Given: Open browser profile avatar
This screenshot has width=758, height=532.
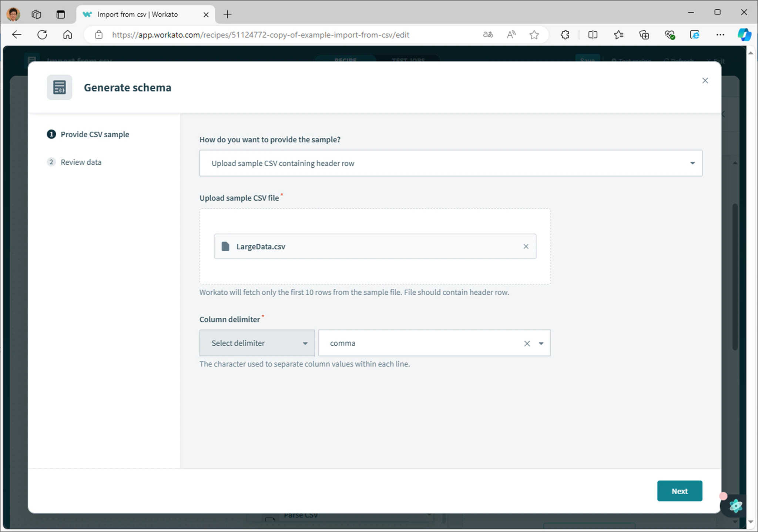Looking at the screenshot, I should 14,14.
